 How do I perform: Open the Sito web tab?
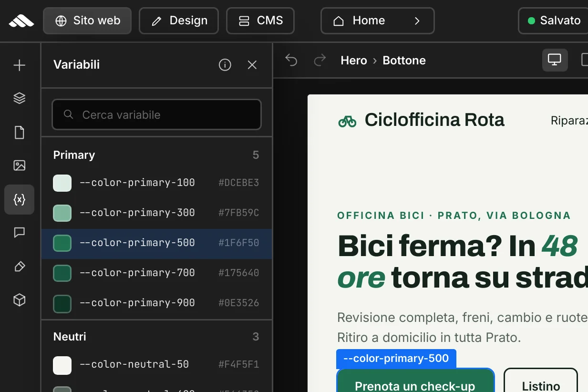click(x=87, y=21)
